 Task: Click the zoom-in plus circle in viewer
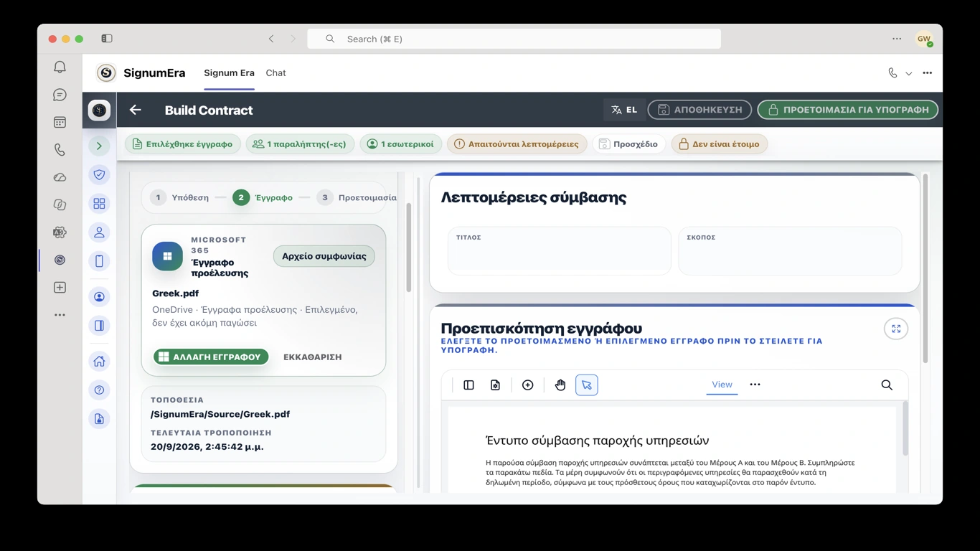(527, 385)
